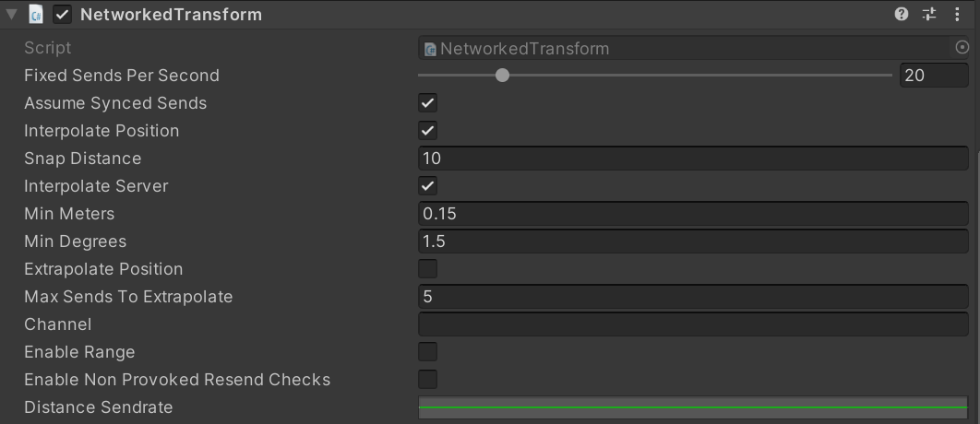Viewport: 980px width, 424px height.
Task: Enable Extrapolate Position checkbox
Action: (x=427, y=268)
